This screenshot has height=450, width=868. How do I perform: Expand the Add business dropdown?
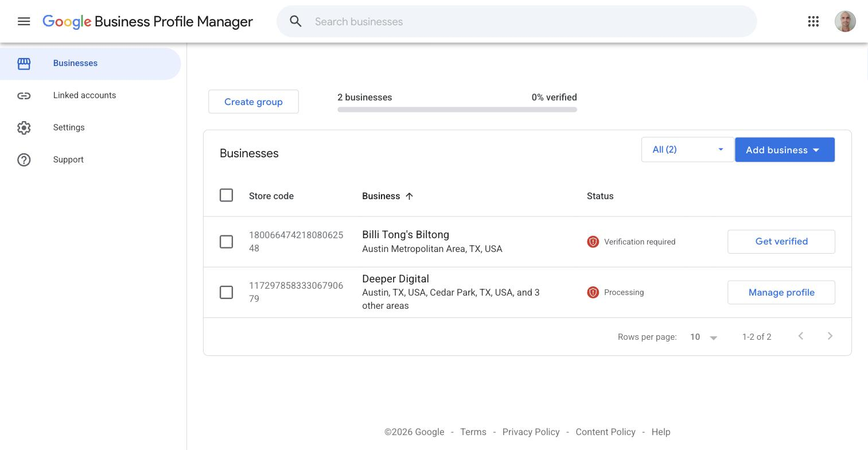point(785,150)
